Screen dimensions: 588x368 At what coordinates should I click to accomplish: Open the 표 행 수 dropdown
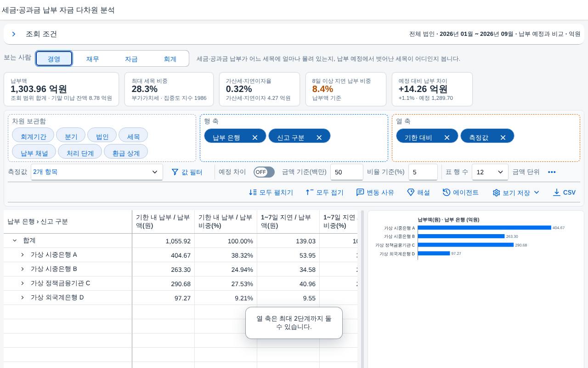coord(490,172)
